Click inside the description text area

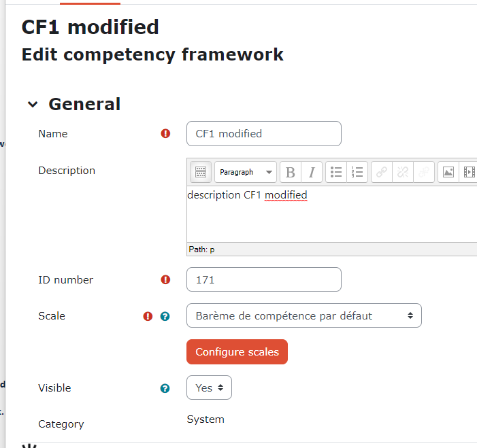coord(331,214)
